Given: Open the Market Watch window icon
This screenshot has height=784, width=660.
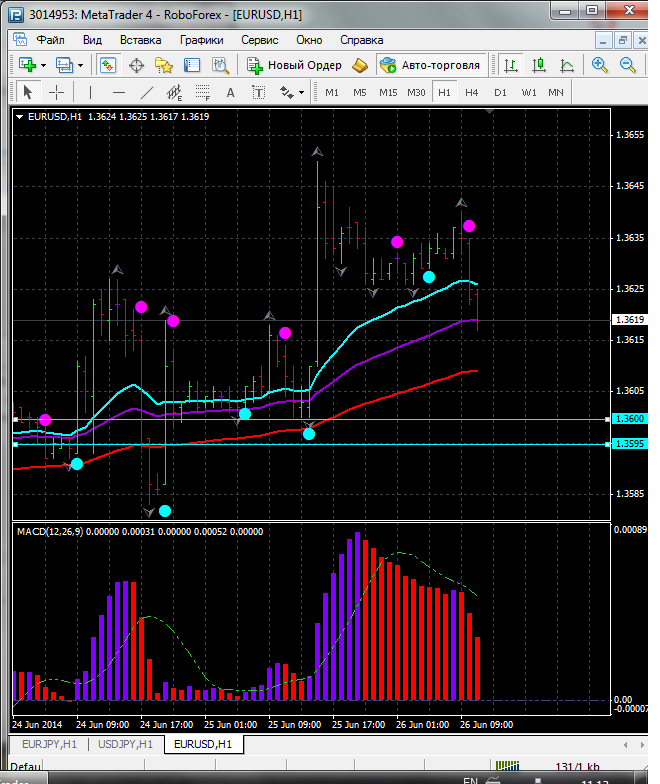Looking at the screenshot, I should [x=108, y=65].
